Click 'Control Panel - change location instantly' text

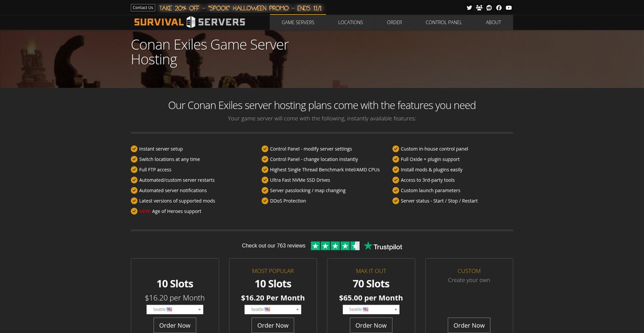(314, 160)
